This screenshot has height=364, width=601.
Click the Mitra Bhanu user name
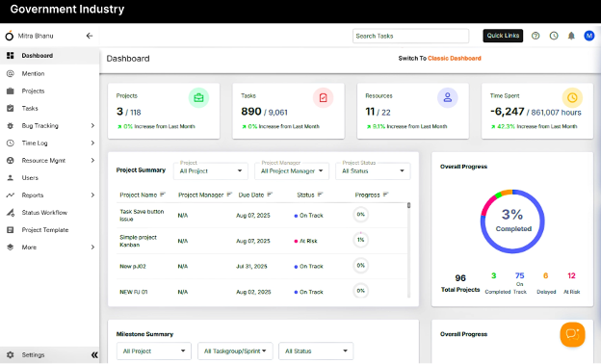[x=36, y=36]
